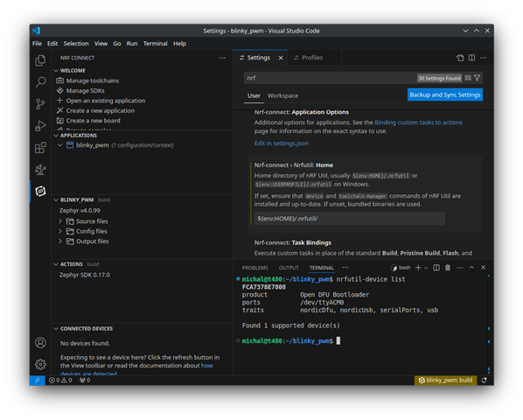523x420 pixels.
Task: Click the ports forwarded status item
Action: pos(85,381)
